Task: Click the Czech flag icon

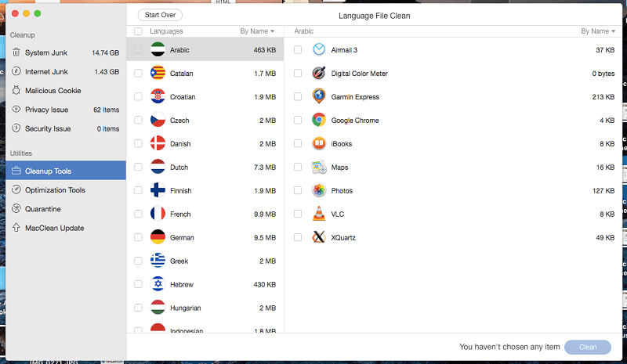Action: click(x=158, y=120)
